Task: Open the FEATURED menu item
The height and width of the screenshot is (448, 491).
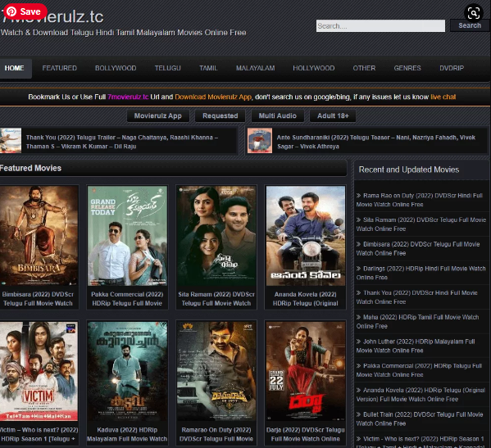Action: [60, 68]
